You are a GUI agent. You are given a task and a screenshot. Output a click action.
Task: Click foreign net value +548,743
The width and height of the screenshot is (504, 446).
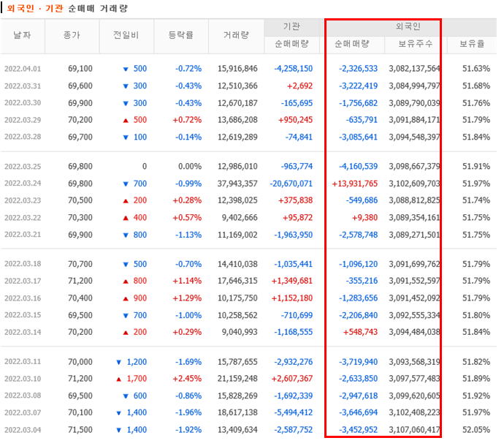coord(360,332)
